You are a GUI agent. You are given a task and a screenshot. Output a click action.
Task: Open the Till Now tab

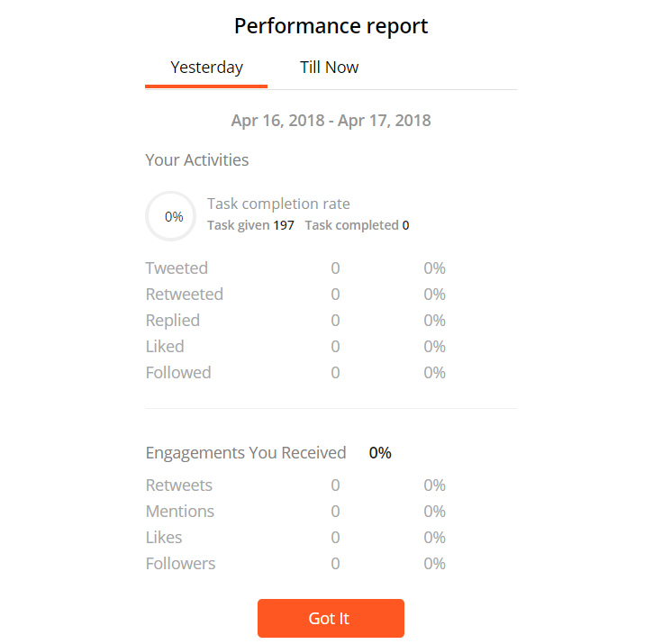[329, 68]
